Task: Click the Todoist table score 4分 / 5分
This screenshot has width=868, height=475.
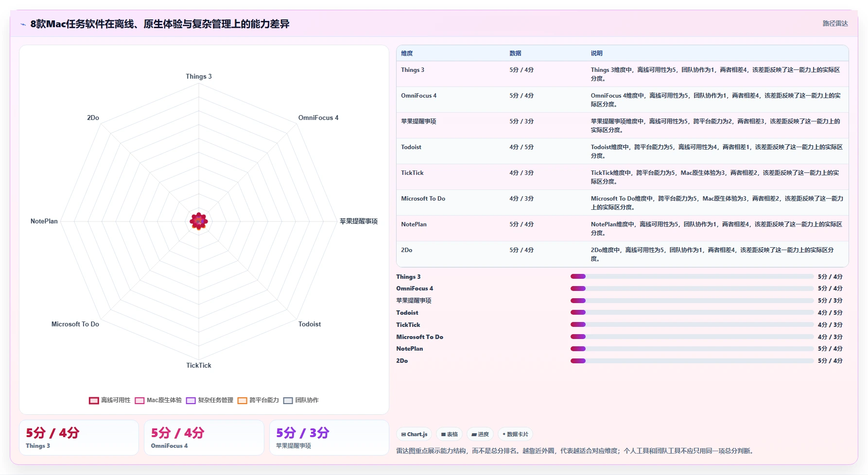Action: point(521,147)
